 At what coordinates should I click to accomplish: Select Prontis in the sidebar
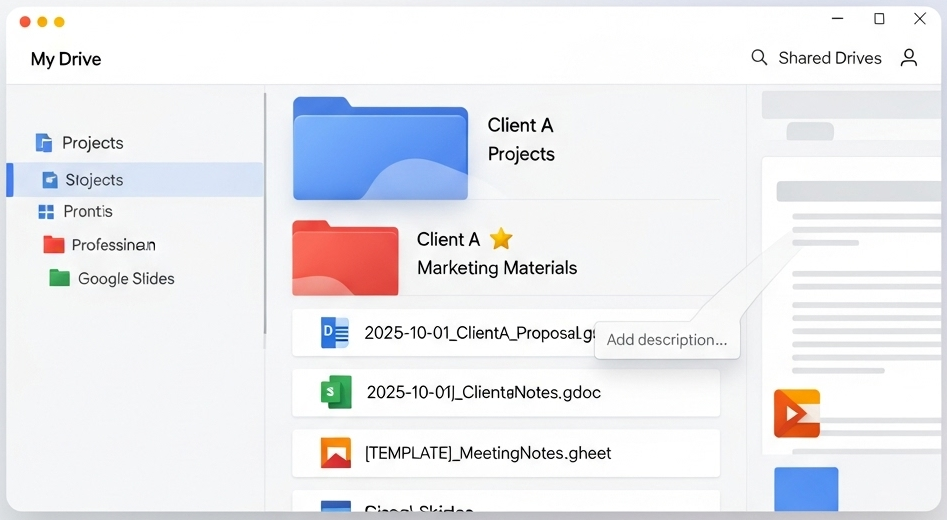[x=88, y=211]
